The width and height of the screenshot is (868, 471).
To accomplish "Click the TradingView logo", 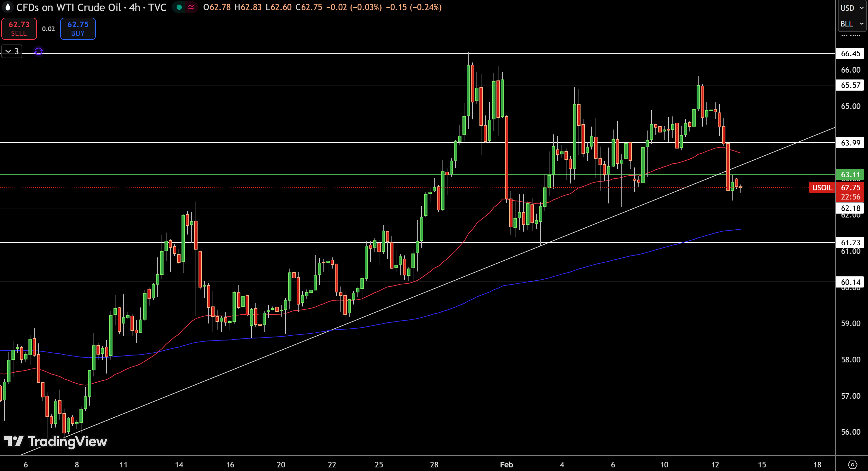I will click(x=55, y=441).
